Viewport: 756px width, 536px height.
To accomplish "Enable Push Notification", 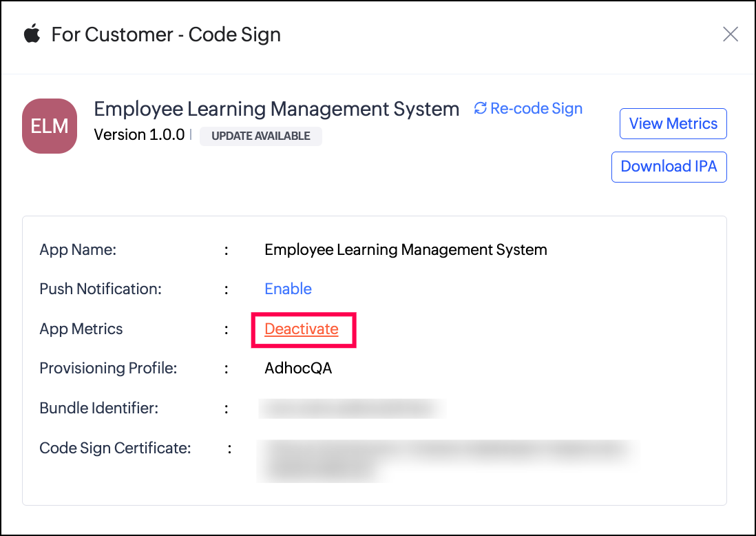I will tap(288, 289).
